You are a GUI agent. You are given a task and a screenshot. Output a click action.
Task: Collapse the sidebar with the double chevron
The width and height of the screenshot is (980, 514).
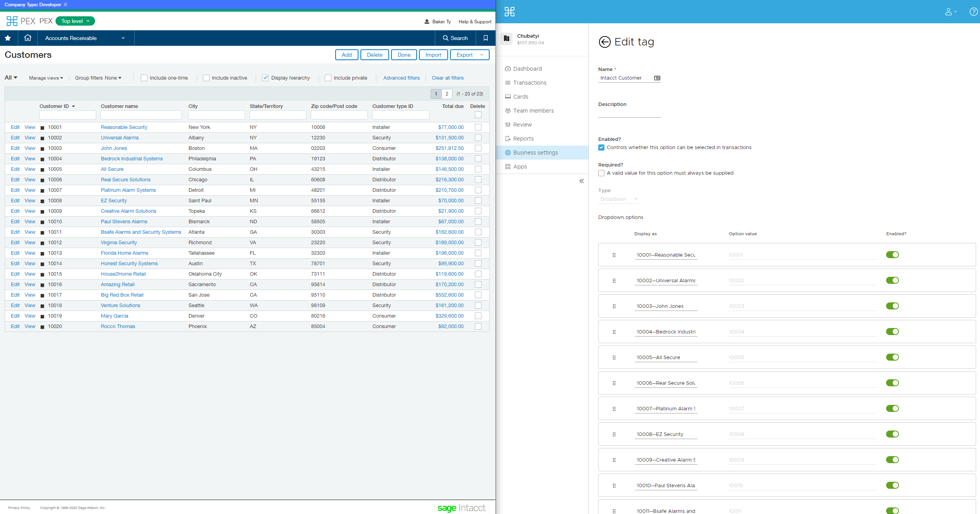pyautogui.click(x=582, y=181)
